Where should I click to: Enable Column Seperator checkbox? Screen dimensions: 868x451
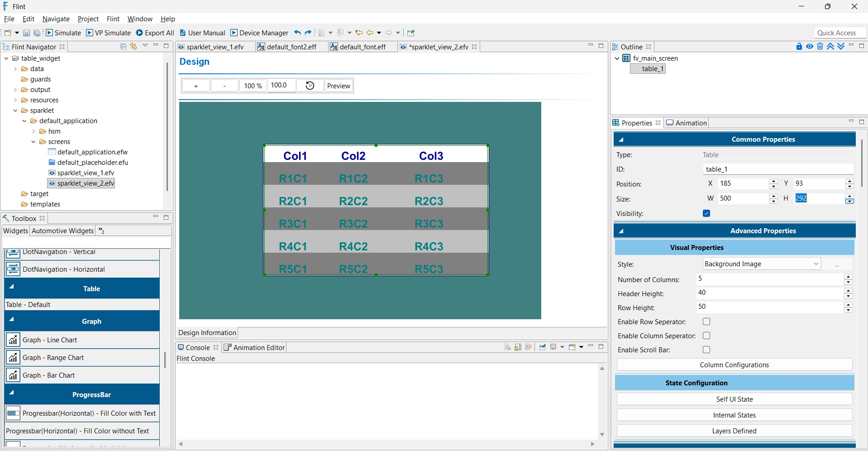point(706,336)
